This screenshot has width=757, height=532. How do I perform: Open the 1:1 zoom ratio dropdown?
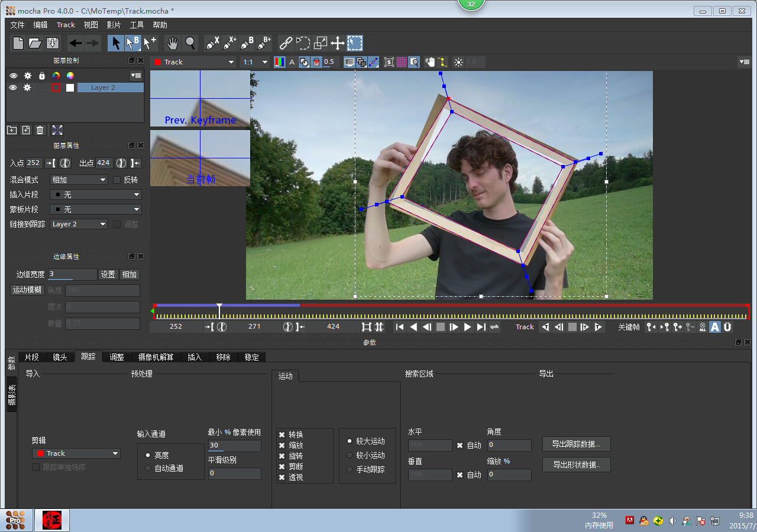[255, 62]
